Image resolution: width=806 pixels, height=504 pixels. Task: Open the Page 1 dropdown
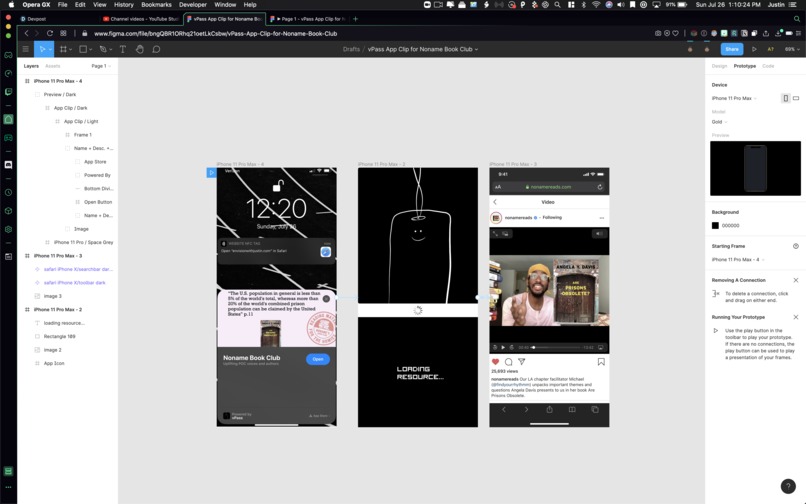click(x=101, y=66)
